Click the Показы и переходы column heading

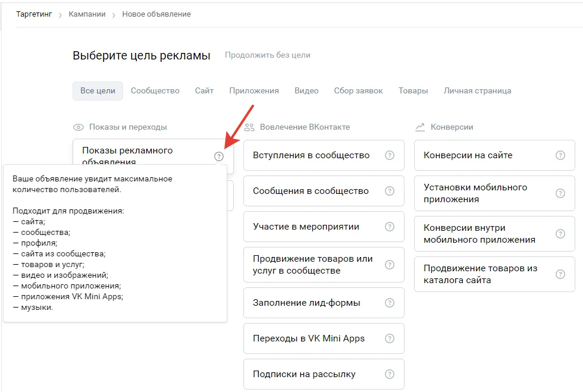pyautogui.click(x=128, y=127)
